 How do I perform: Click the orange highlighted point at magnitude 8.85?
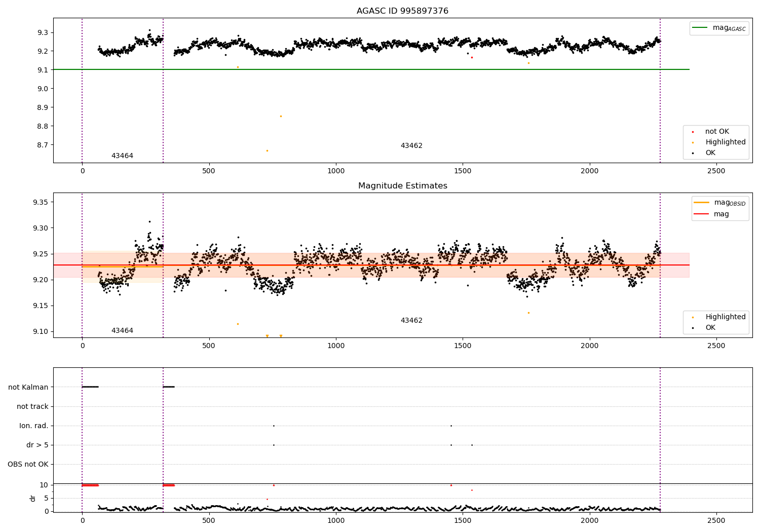pos(281,116)
